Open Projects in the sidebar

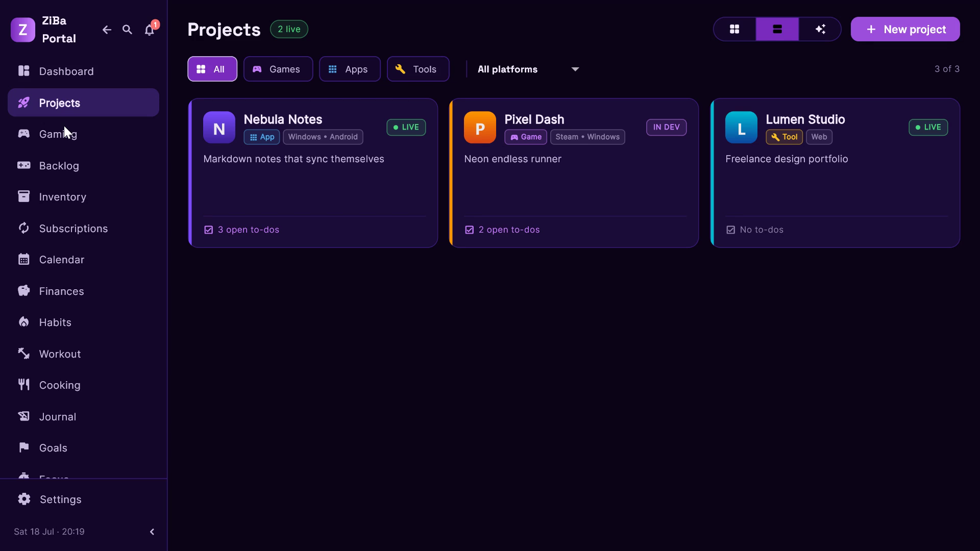[83, 103]
